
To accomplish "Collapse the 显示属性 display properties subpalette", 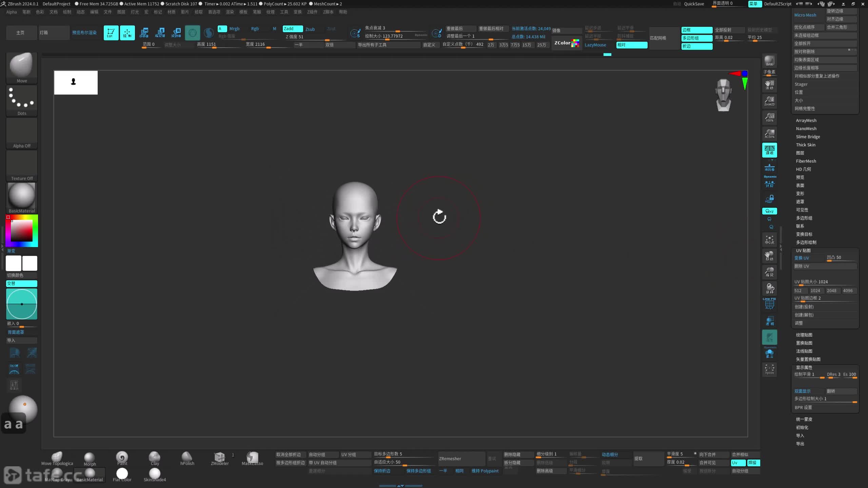I will tap(804, 367).
